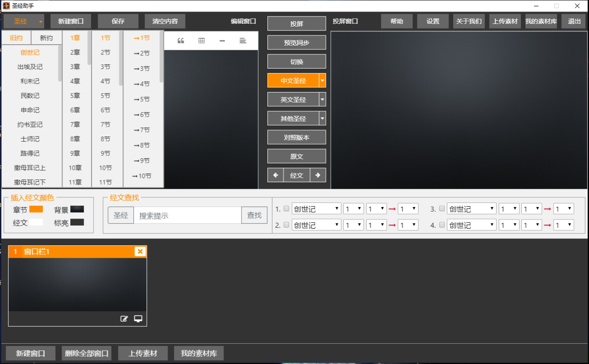589x364 pixels.
Task: Select 出埃及记 from the book list
Action: 30,67
